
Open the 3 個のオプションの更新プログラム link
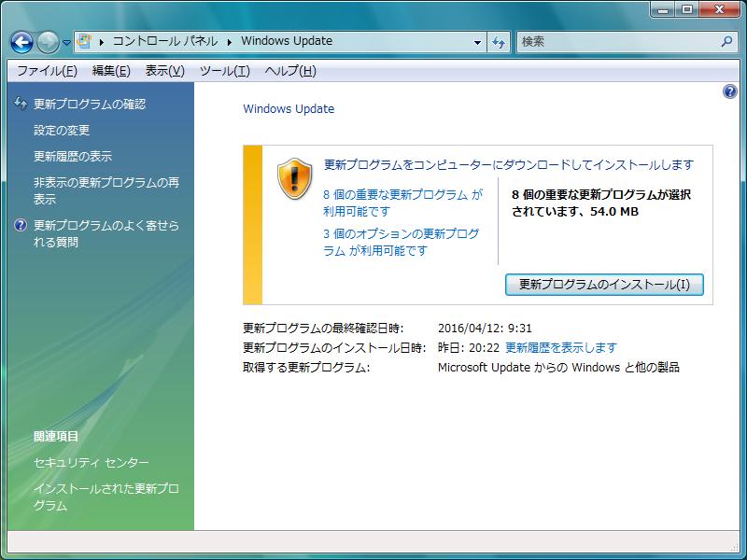click(401, 234)
